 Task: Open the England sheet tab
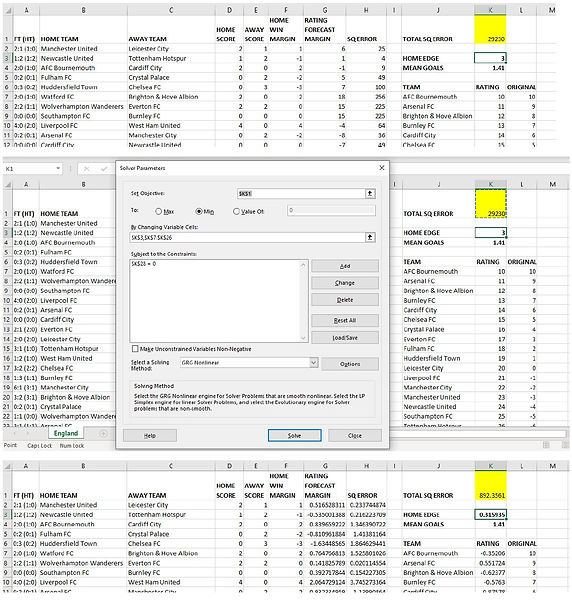[66, 433]
